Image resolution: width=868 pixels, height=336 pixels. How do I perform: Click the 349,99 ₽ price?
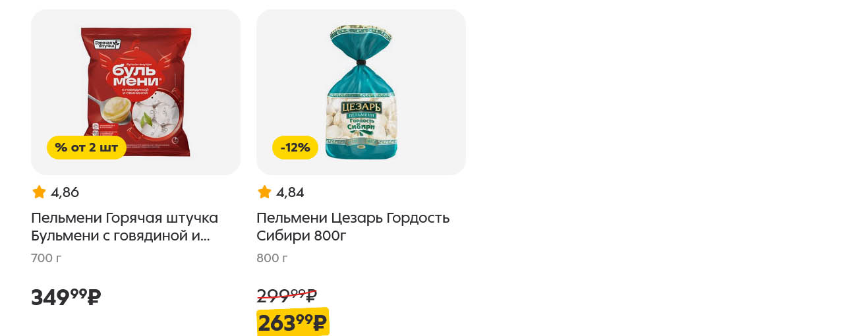point(66,296)
